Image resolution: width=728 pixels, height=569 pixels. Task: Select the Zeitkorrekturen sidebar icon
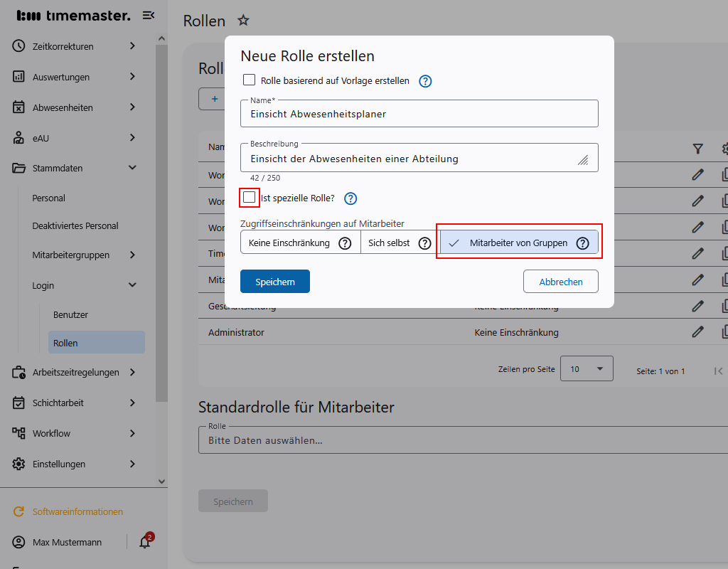18,46
